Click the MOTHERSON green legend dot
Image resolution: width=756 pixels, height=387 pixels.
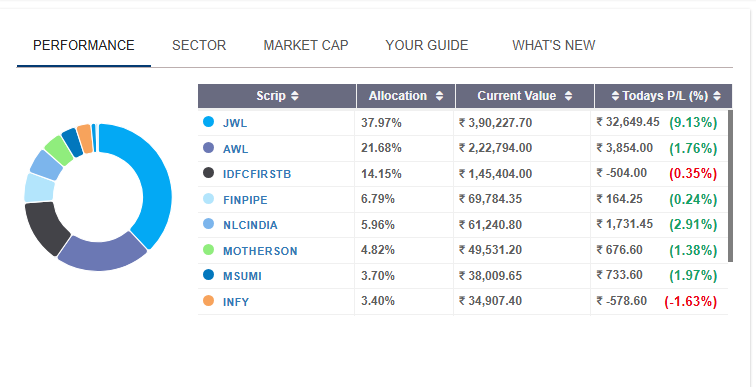208,250
